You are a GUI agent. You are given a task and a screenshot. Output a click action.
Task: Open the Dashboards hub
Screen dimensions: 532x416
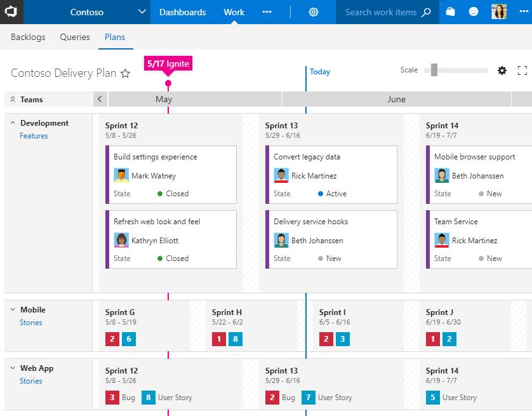pos(183,12)
